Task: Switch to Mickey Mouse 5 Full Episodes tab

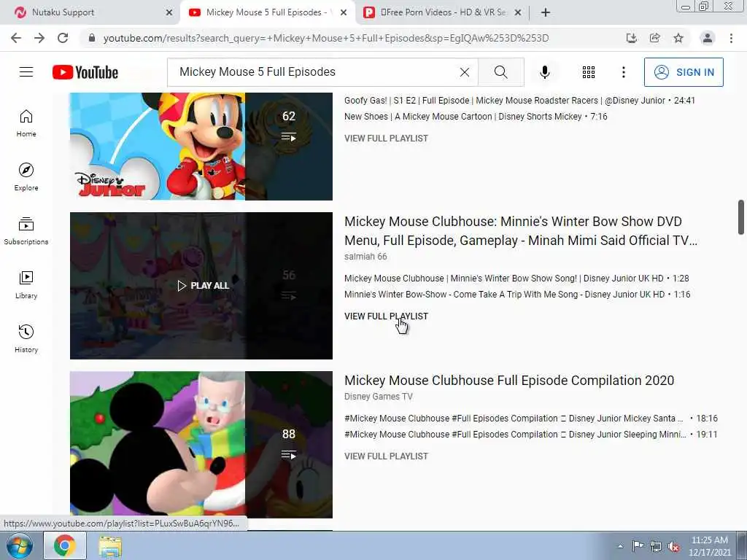Action: (267, 12)
